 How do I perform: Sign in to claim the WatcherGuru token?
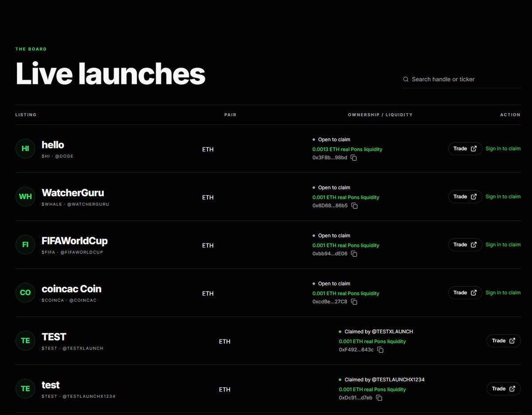pyautogui.click(x=503, y=197)
